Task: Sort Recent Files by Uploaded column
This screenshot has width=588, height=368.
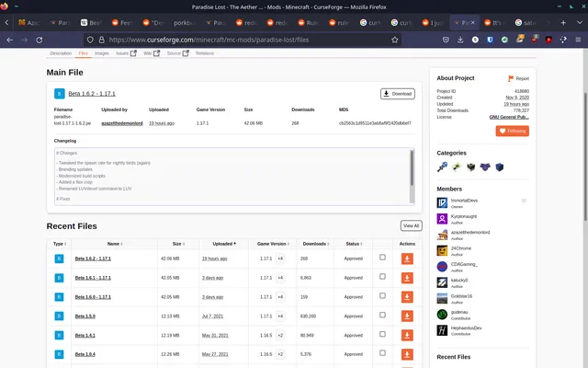Action: tap(224, 244)
